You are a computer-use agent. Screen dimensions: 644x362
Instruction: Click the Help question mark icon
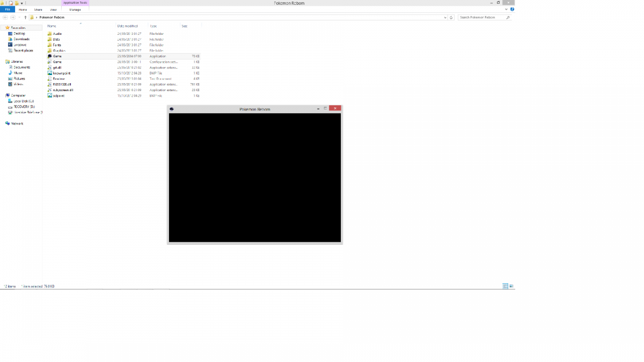[x=512, y=9]
